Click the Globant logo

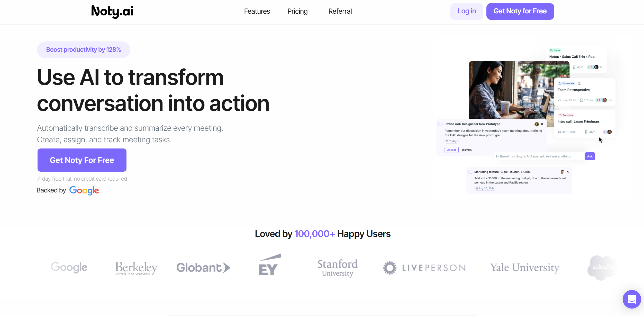click(203, 268)
